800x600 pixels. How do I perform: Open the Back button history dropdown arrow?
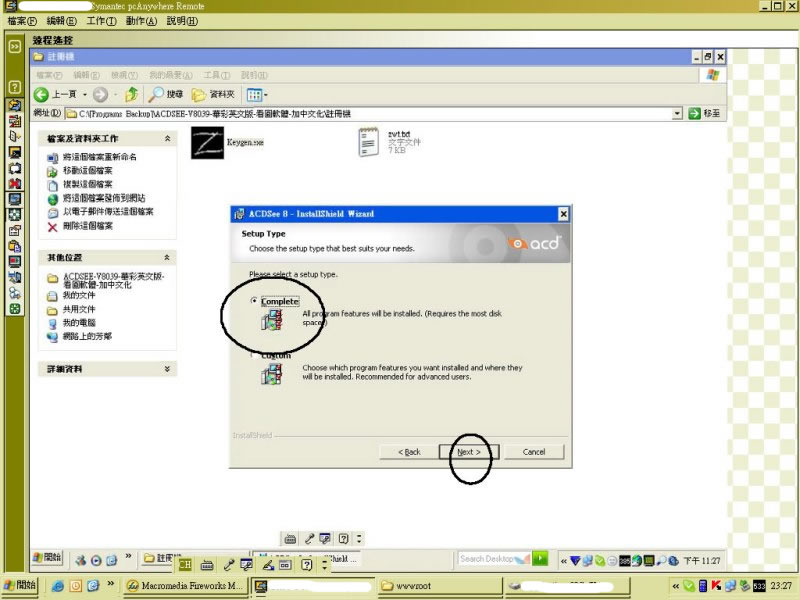85,94
